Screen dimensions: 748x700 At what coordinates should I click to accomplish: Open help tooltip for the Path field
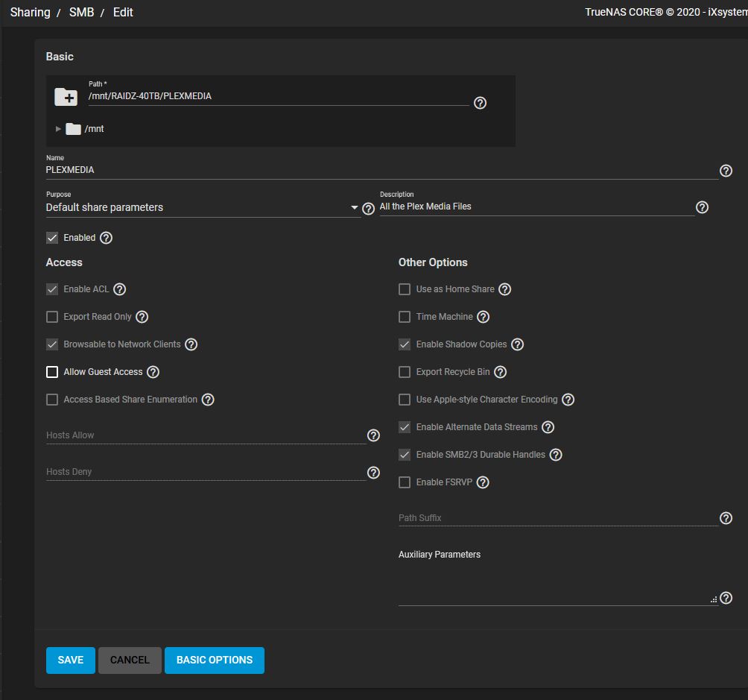click(480, 103)
